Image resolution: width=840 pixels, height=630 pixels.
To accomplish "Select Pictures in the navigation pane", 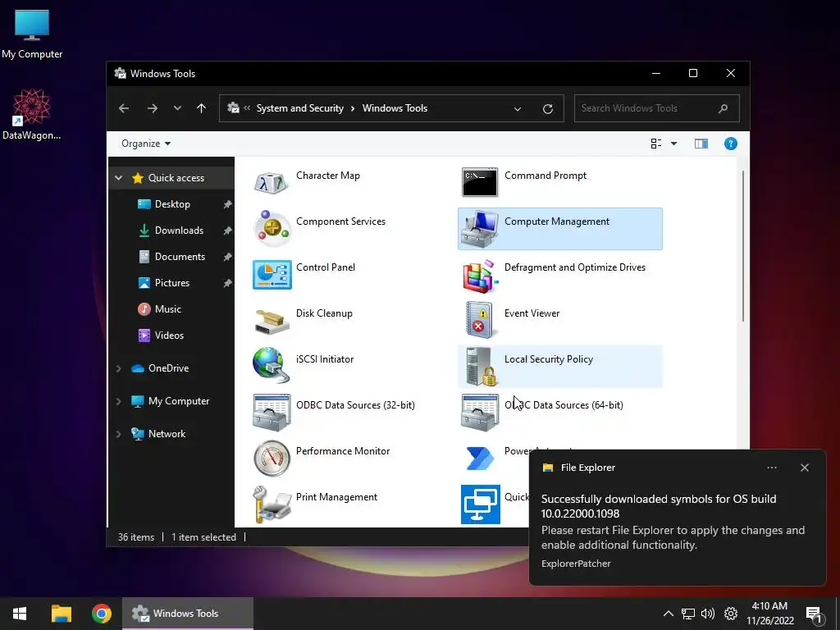I will click(x=171, y=283).
